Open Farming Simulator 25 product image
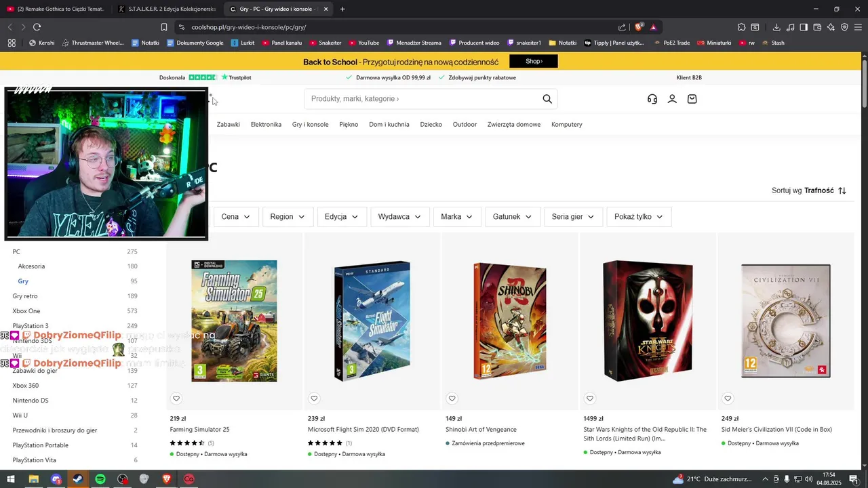This screenshot has height=488, width=868. 234,321
